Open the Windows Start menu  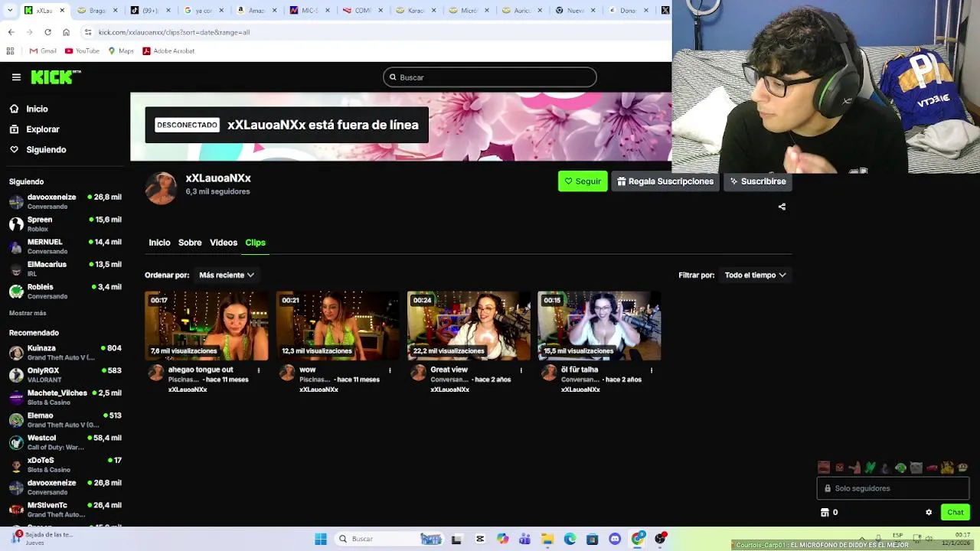pyautogui.click(x=321, y=540)
